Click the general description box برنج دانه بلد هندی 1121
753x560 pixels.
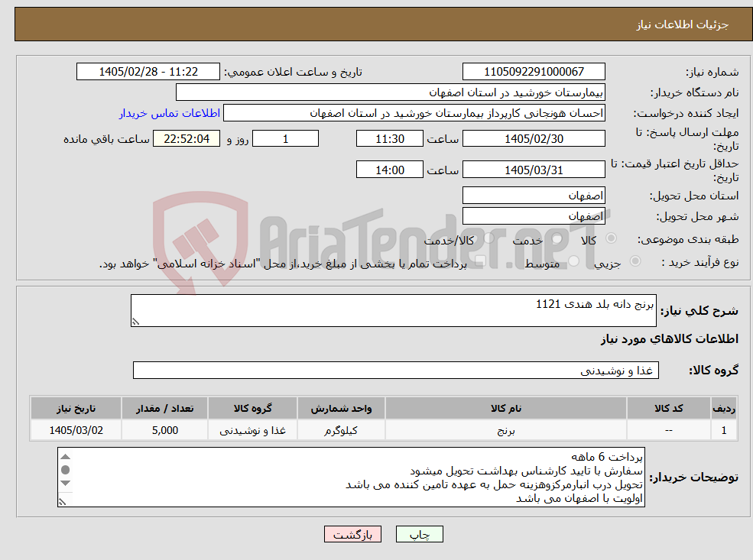[x=393, y=310]
